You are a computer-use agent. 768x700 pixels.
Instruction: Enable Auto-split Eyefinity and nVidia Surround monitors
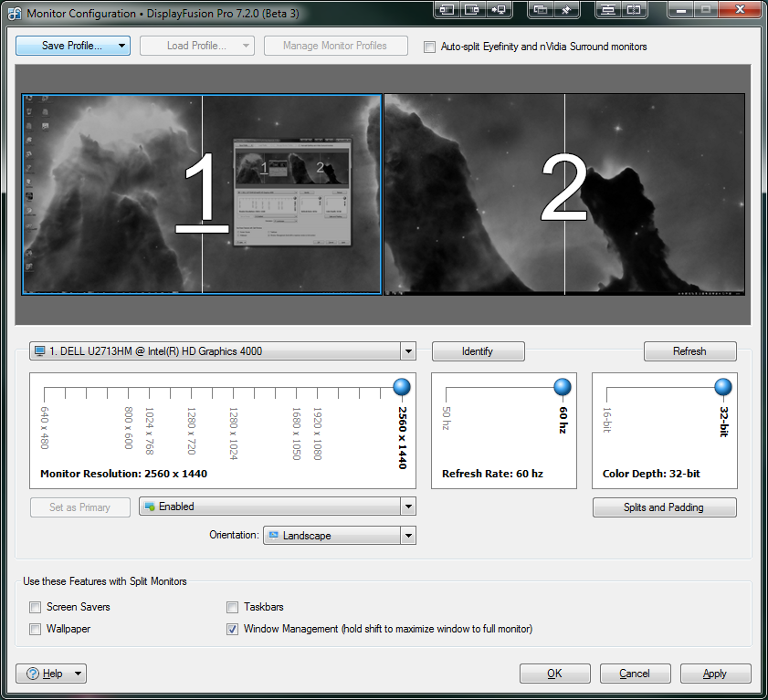tap(430, 47)
